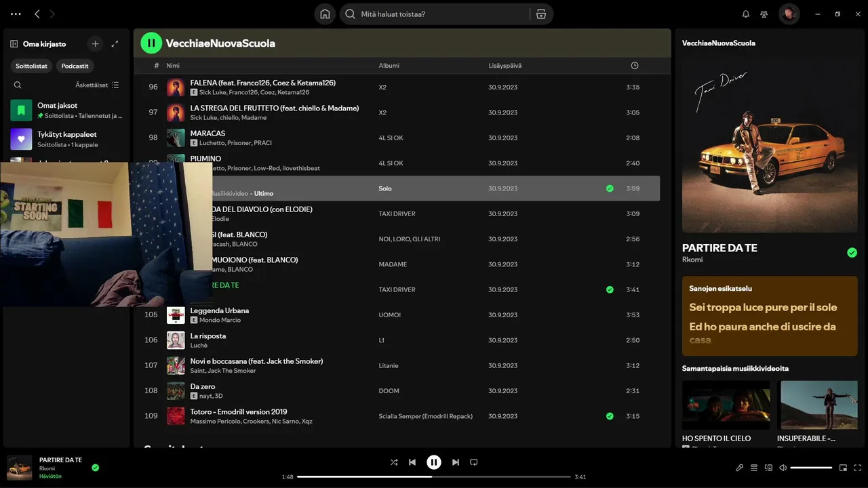Open the Omat jaksot playlist
868x488 pixels.
(66, 110)
